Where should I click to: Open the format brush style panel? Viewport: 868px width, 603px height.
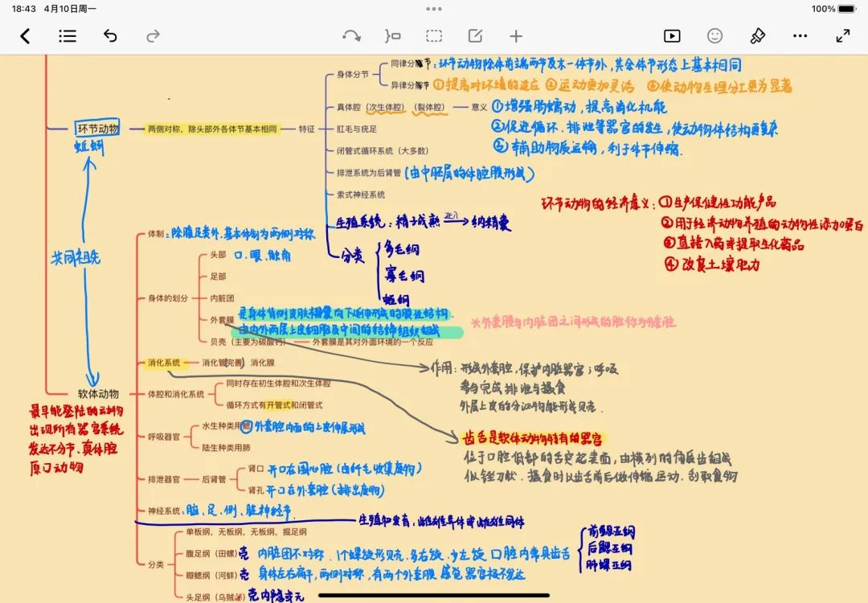tap(757, 36)
